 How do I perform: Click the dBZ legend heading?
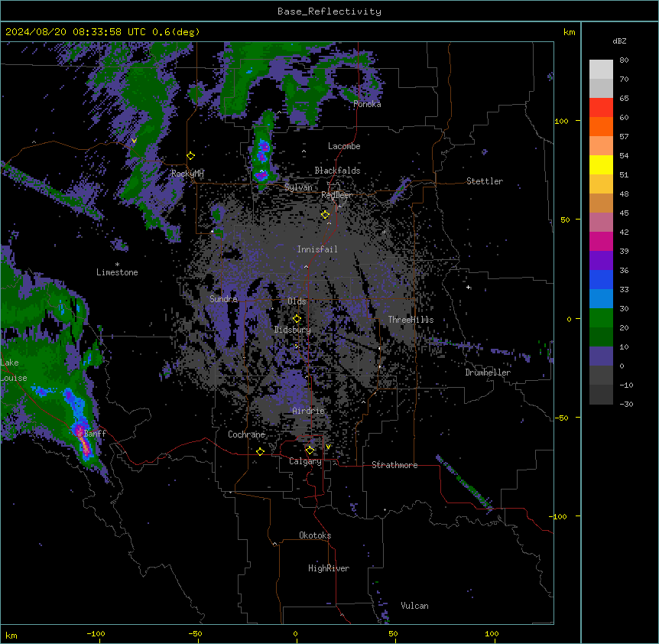(619, 41)
